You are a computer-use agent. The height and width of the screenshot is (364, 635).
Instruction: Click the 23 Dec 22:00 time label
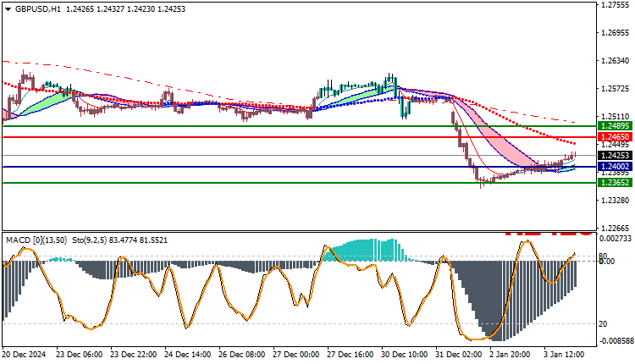click(133, 355)
